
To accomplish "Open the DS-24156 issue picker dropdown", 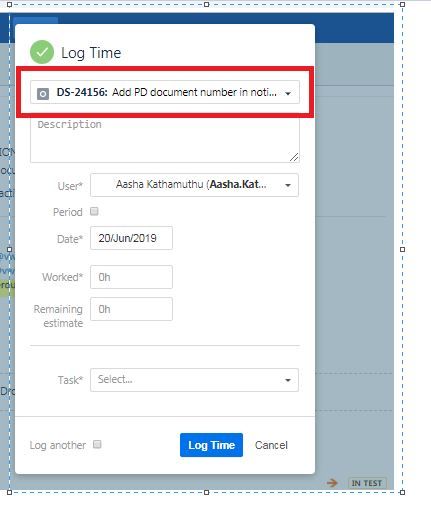I will 165,92.
